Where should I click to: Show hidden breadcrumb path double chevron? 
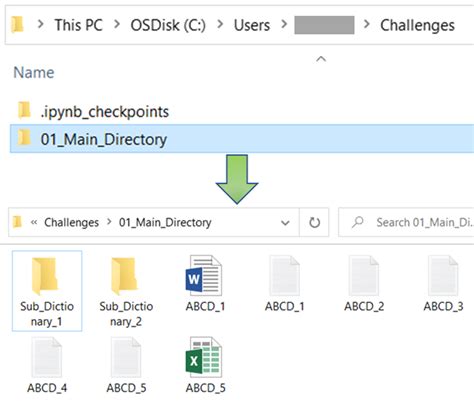tap(34, 222)
